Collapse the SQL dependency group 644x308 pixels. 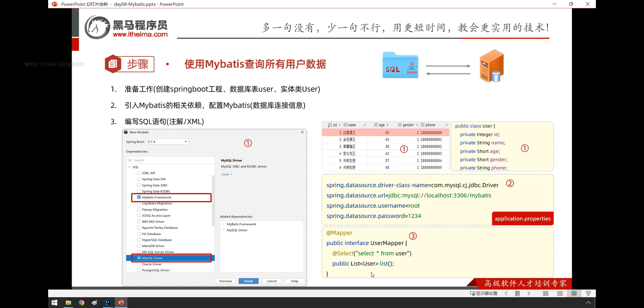(x=129, y=167)
